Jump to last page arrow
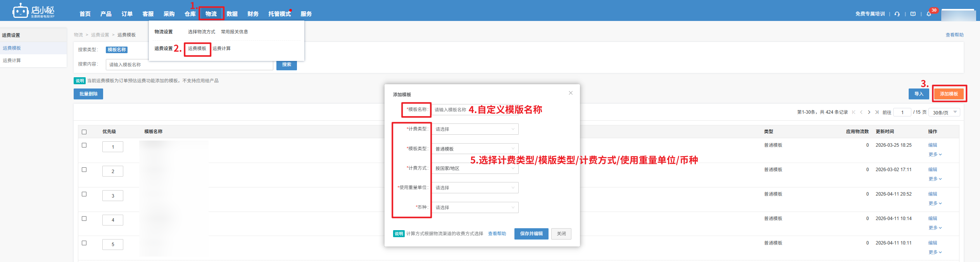Viewport: 980px width, 262px height. [x=877, y=112]
